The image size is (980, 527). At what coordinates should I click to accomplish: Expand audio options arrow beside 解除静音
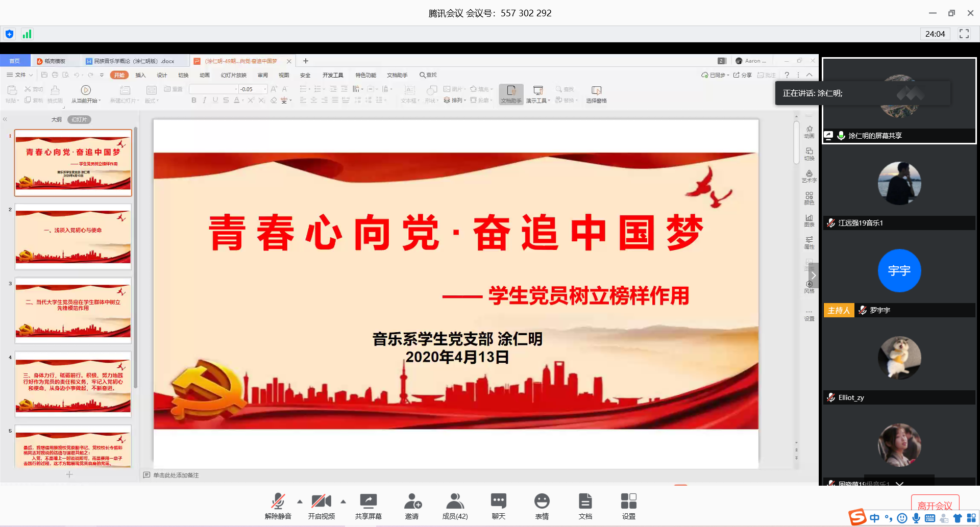pos(300,501)
